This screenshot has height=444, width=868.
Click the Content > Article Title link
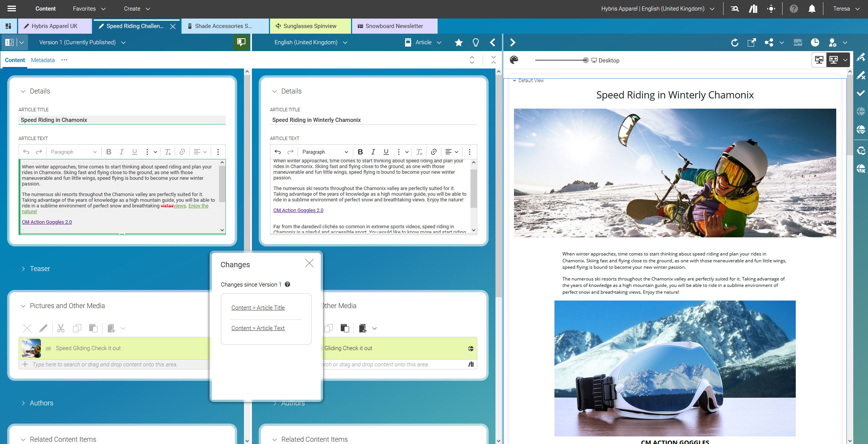click(258, 308)
